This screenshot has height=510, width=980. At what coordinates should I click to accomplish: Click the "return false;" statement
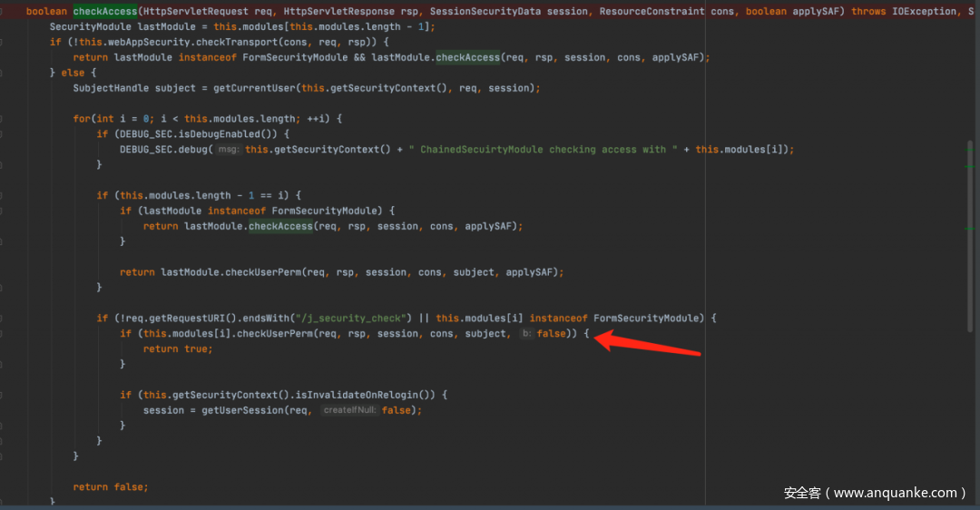pyautogui.click(x=111, y=486)
